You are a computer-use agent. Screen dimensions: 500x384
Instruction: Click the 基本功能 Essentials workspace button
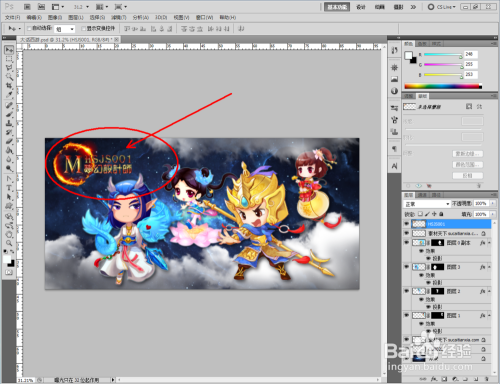click(337, 7)
